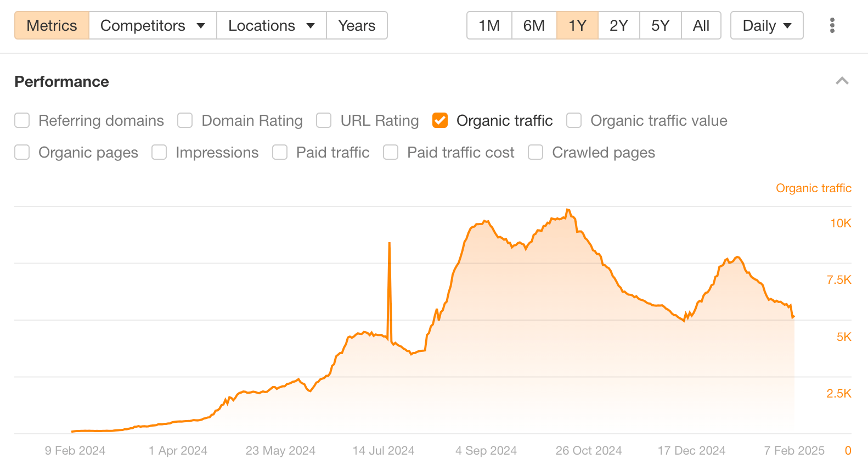Screen dimensions: 868x470
Task: Change the Daily granularity dropdown
Action: (x=766, y=25)
